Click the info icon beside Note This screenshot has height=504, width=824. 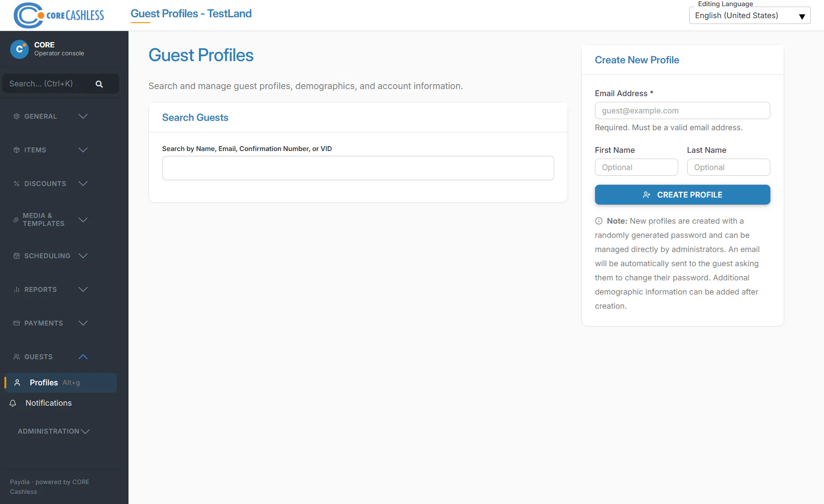(x=599, y=221)
